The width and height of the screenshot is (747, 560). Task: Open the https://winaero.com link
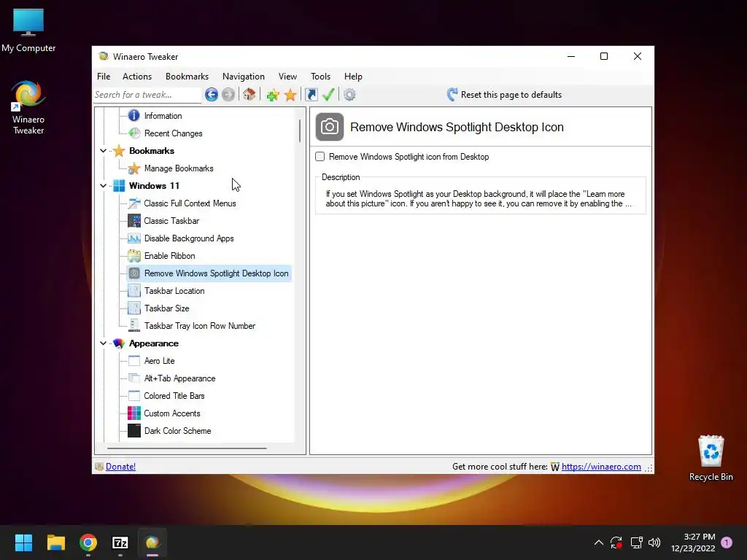click(x=601, y=467)
